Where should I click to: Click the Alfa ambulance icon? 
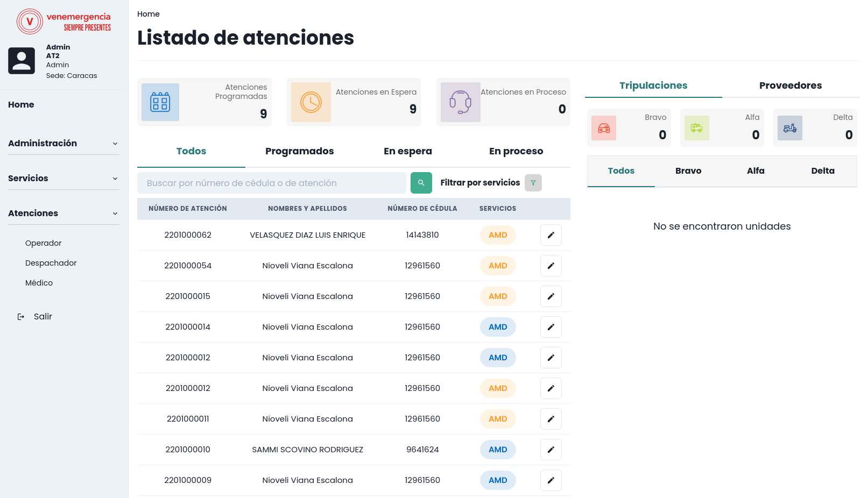coord(696,128)
